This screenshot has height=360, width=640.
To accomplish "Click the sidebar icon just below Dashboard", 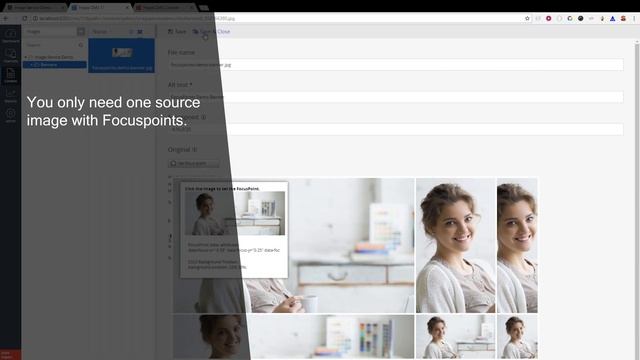I will click(x=11, y=56).
